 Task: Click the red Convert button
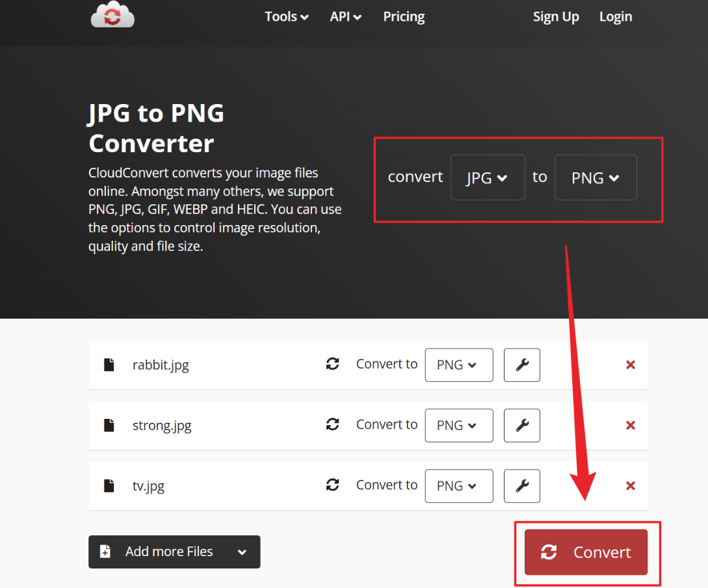[x=586, y=552]
